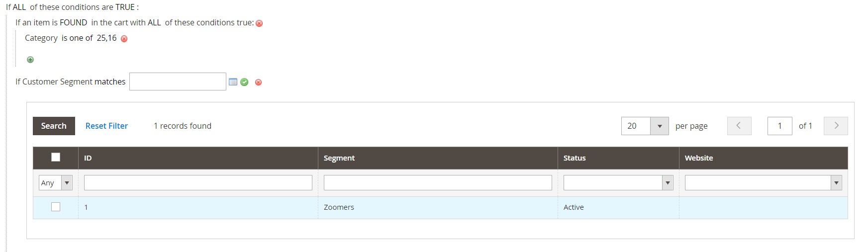This screenshot has height=252, width=868.
Task: Remove the Customer Segment condition
Action: (x=258, y=82)
